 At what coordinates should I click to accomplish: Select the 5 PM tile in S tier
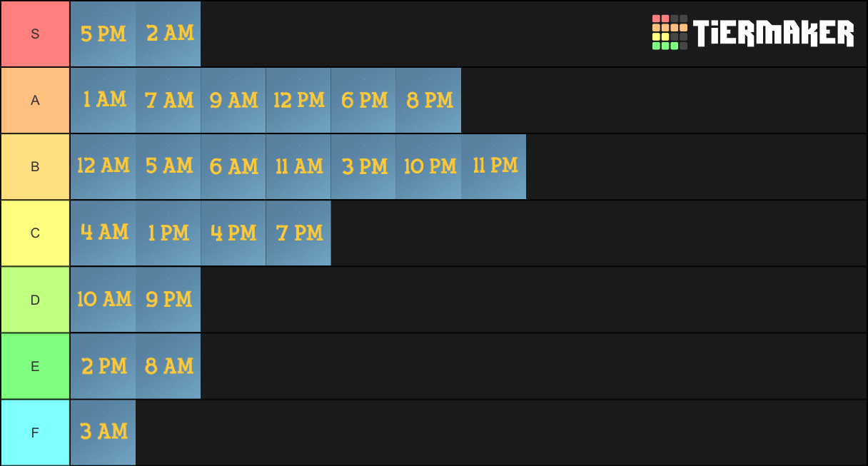pyautogui.click(x=103, y=34)
